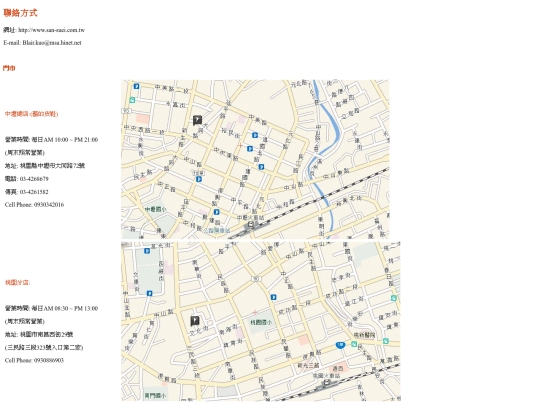The image size is (540, 405).
Task: Click the blue 1甲 highway shield icon
Action: [340, 345]
